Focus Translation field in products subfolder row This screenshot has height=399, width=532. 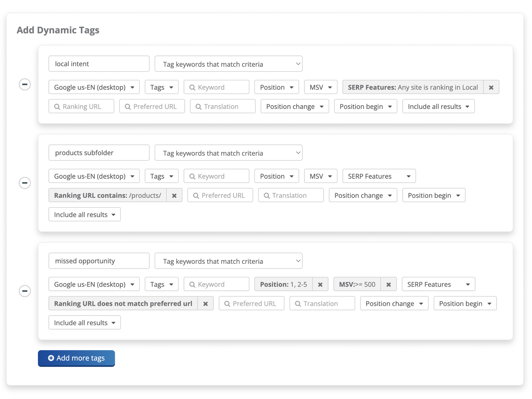[x=291, y=195]
